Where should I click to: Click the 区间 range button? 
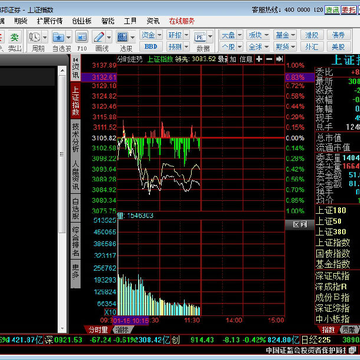(300, 225)
